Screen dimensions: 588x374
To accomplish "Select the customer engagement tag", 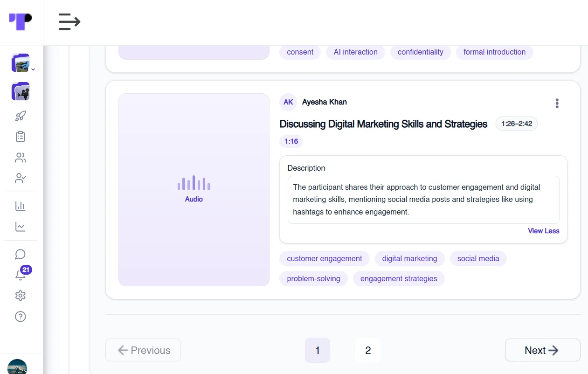I will click(325, 258).
